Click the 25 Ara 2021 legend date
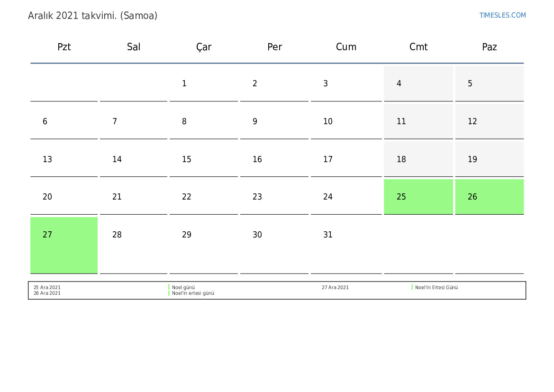The image size is (554, 392). [x=47, y=287]
